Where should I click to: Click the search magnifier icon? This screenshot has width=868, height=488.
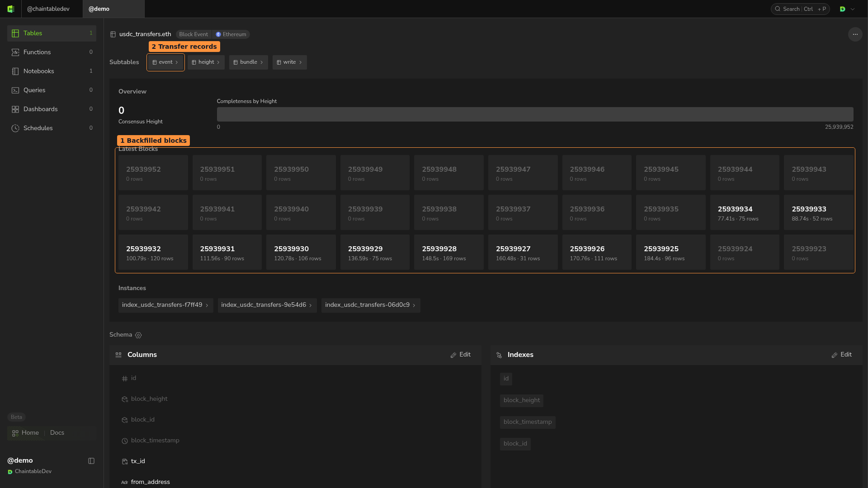pos(778,9)
